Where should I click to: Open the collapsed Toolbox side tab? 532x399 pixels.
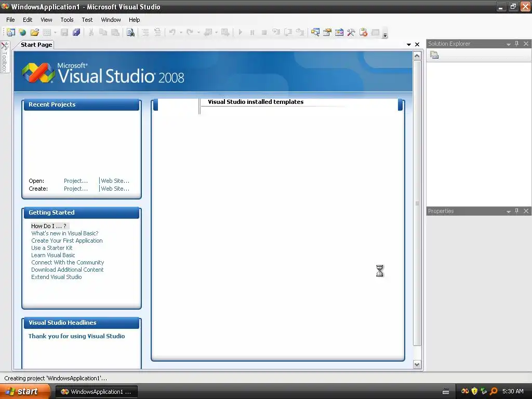(5, 57)
